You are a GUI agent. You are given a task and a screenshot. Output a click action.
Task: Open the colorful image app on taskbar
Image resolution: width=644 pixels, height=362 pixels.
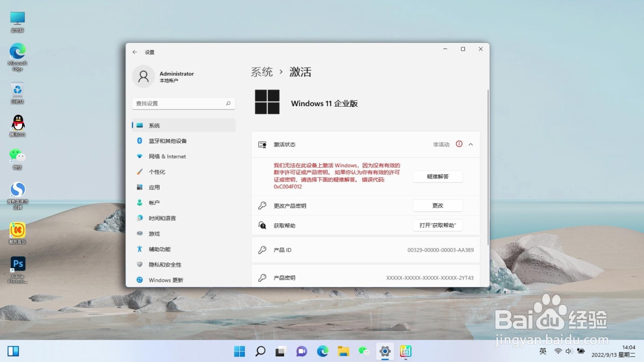(x=406, y=351)
